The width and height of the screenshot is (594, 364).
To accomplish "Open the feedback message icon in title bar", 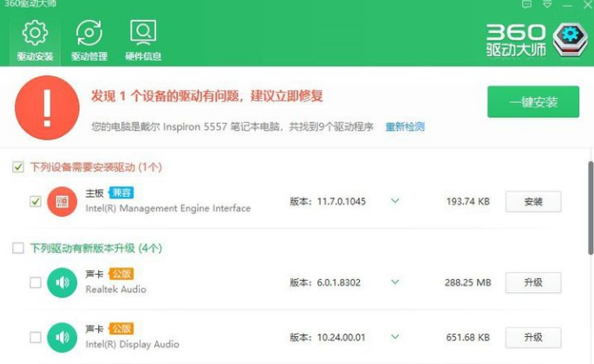I will click(x=526, y=4).
